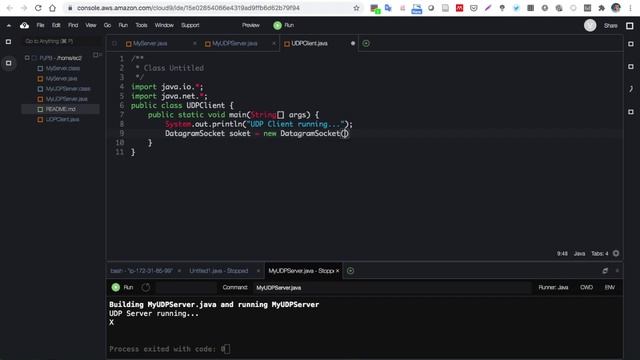
Task: Open the View menu
Action: pyautogui.click(x=91, y=25)
